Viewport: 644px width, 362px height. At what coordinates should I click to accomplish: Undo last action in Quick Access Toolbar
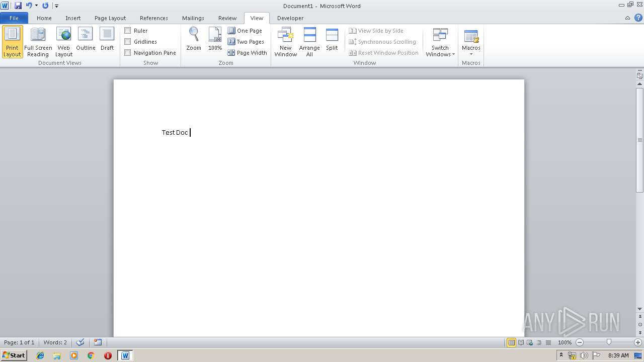coord(29,6)
